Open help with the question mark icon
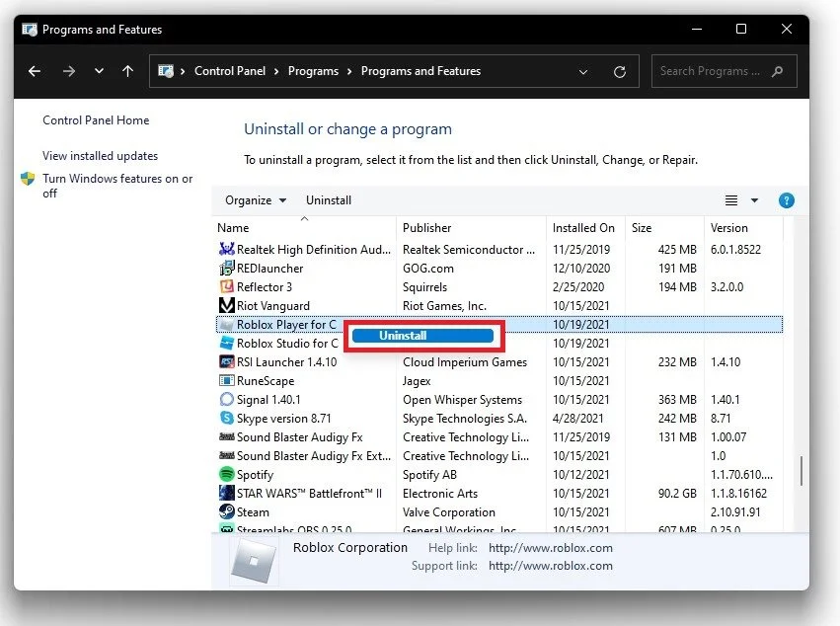 tap(787, 200)
